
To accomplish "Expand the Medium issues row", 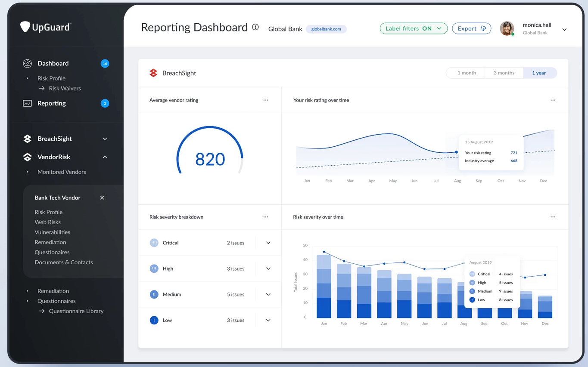I will pyautogui.click(x=268, y=294).
